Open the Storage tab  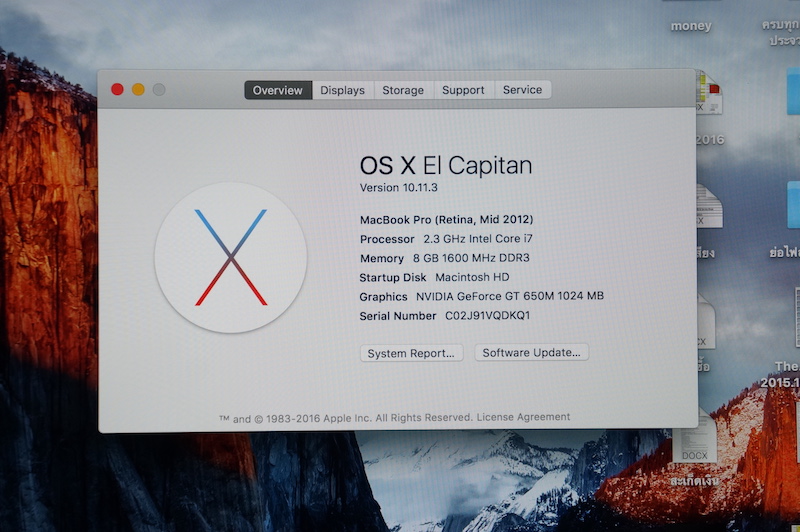(x=403, y=90)
